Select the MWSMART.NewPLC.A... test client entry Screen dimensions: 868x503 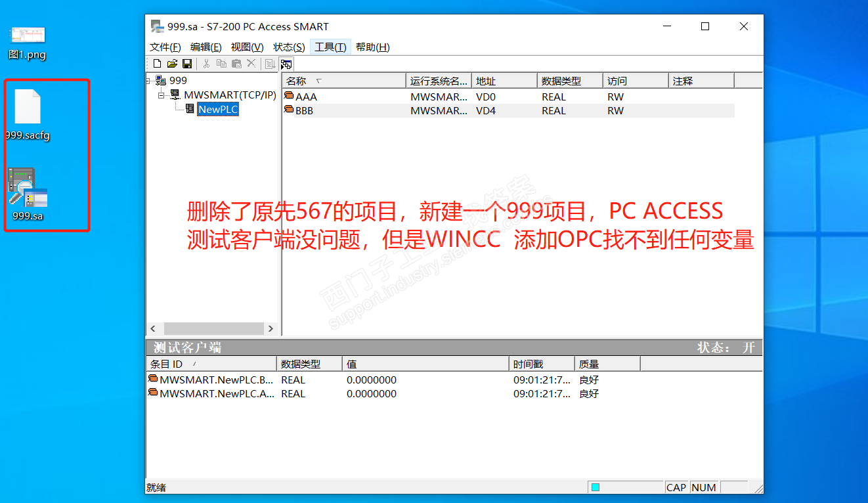pos(211,393)
